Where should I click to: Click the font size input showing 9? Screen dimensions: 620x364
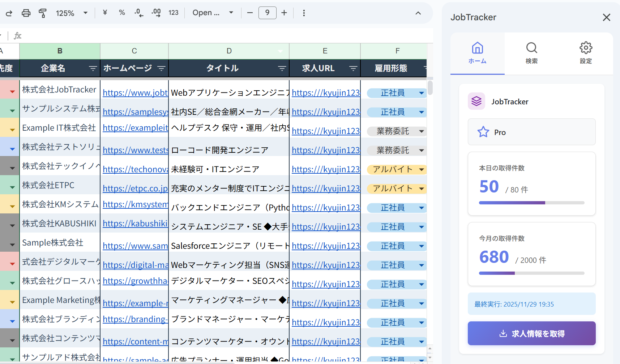267,13
